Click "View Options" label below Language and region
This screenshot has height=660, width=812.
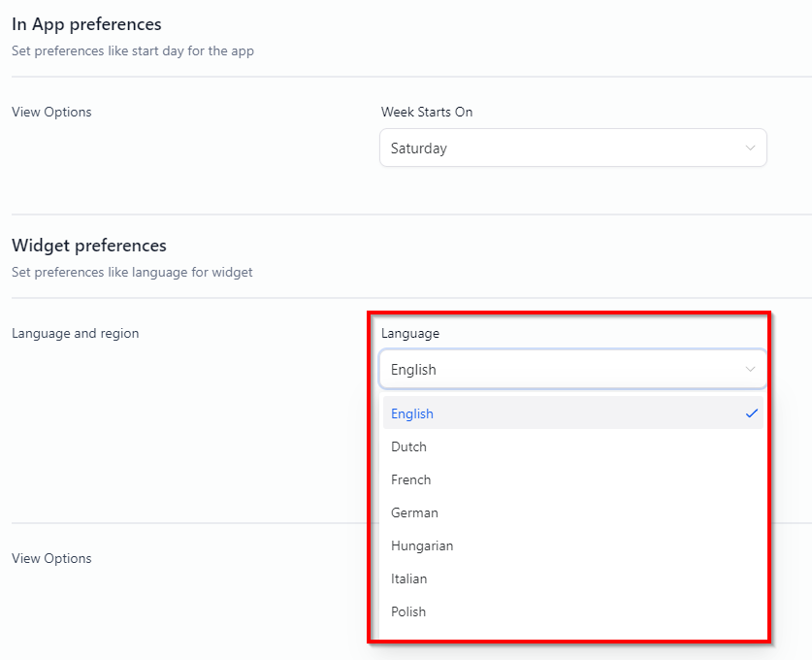[x=51, y=558]
